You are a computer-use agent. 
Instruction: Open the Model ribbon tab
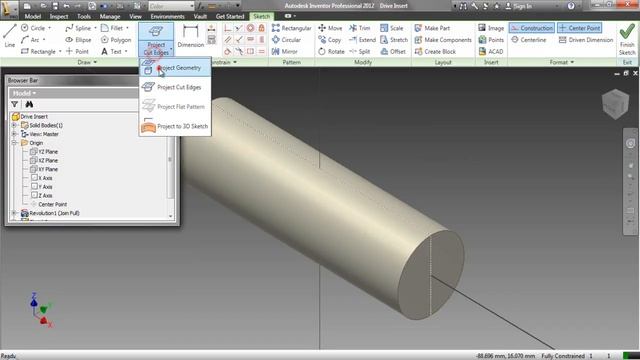33,16
